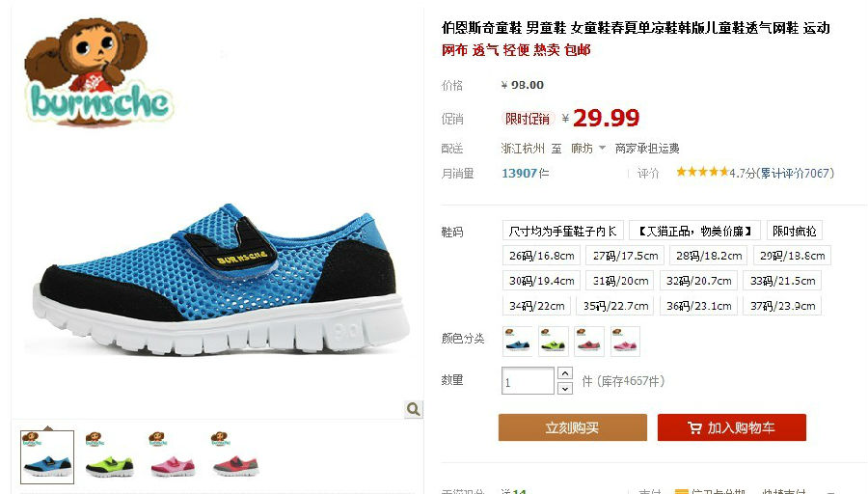Screen dimensions: 868x494
Task: Select size 30码/19.4cm
Action: (541, 281)
